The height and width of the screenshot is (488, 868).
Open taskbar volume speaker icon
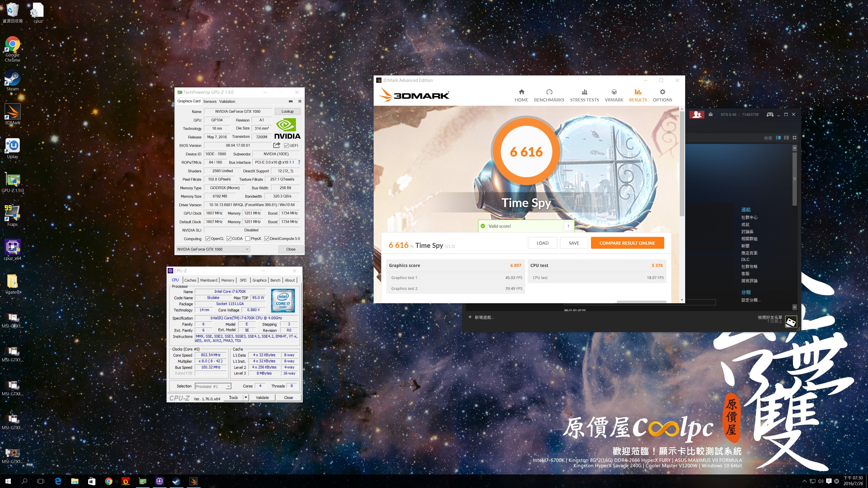821,481
